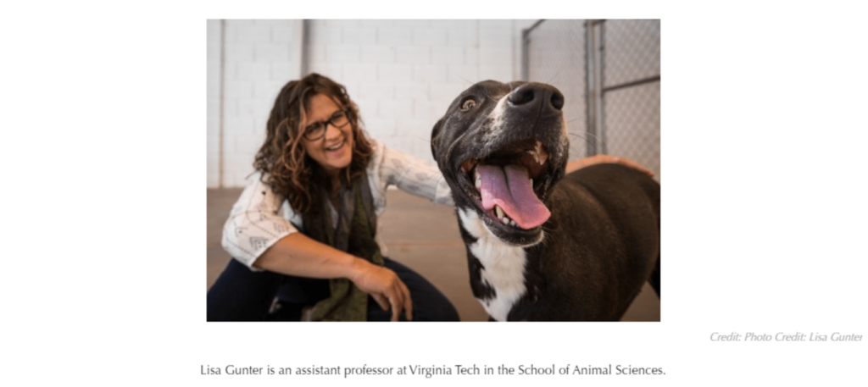
Task: Click the dog's visible eye
Action: tap(468, 103)
